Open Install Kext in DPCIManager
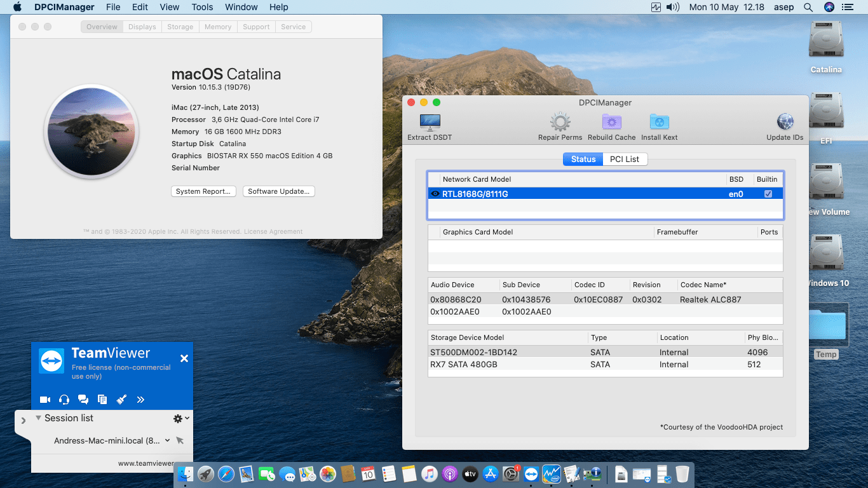This screenshot has height=488, width=868. click(660, 126)
